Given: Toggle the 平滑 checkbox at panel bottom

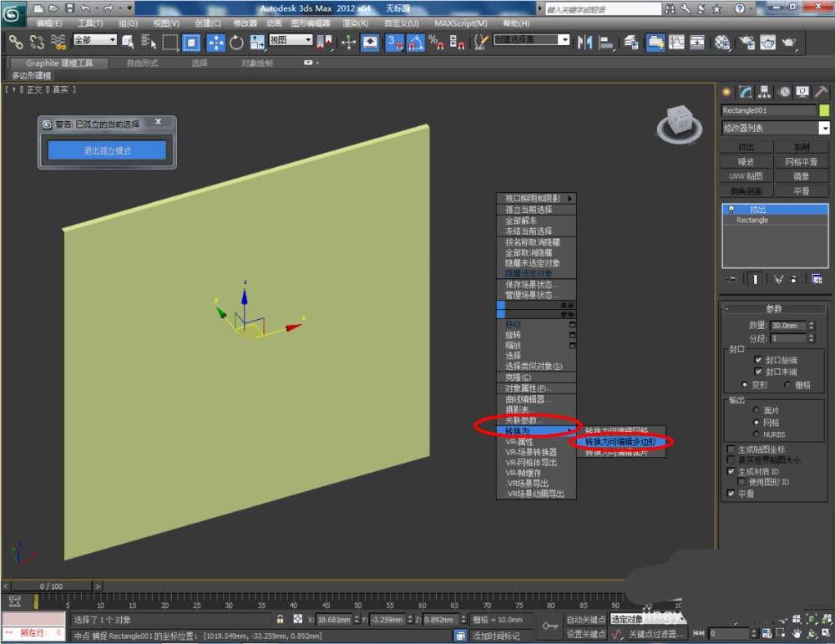Looking at the screenshot, I should tap(731, 494).
